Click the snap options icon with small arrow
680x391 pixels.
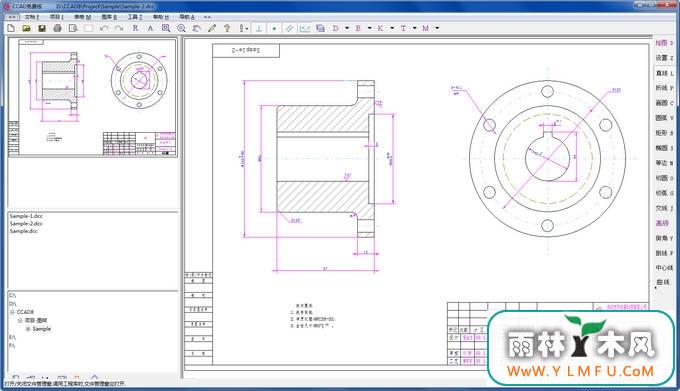click(244, 28)
